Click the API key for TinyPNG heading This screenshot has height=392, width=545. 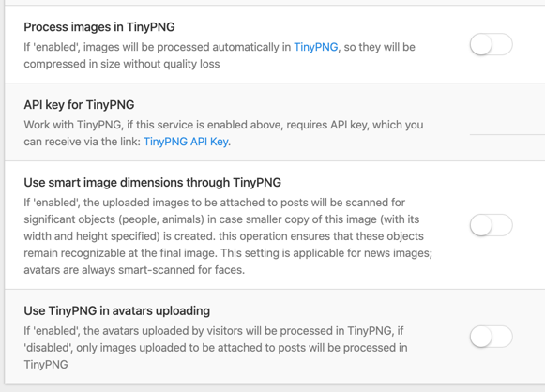(x=79, y=105)
